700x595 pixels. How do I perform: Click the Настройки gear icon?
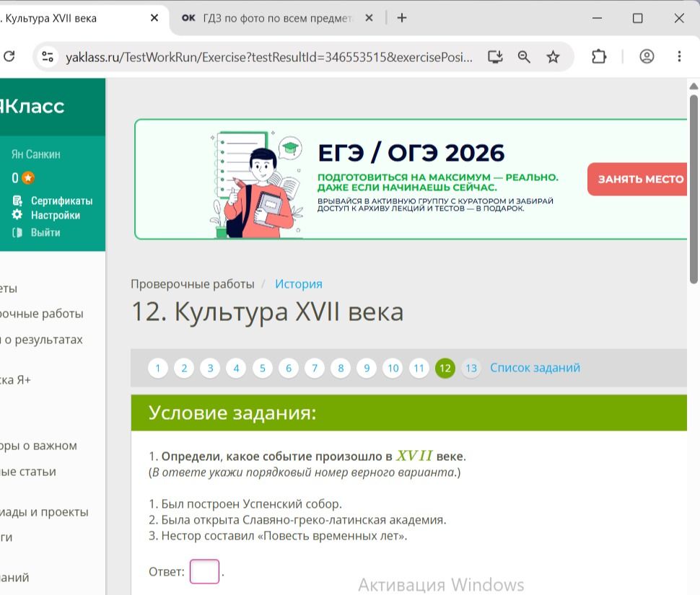[17, 214]
